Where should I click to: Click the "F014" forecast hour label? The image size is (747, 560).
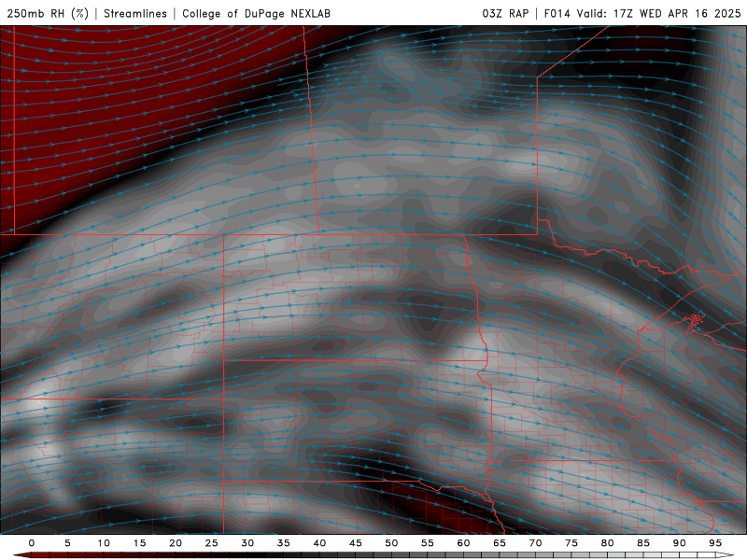[557, 13]
